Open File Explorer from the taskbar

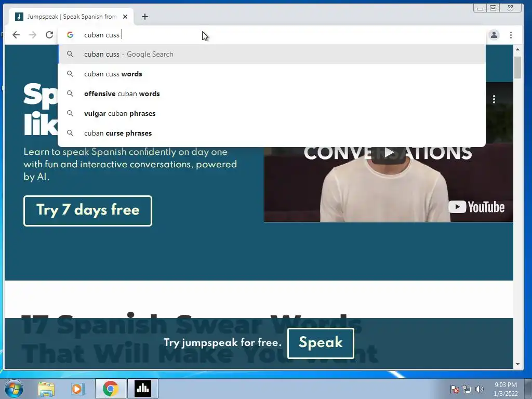[46, 389]
